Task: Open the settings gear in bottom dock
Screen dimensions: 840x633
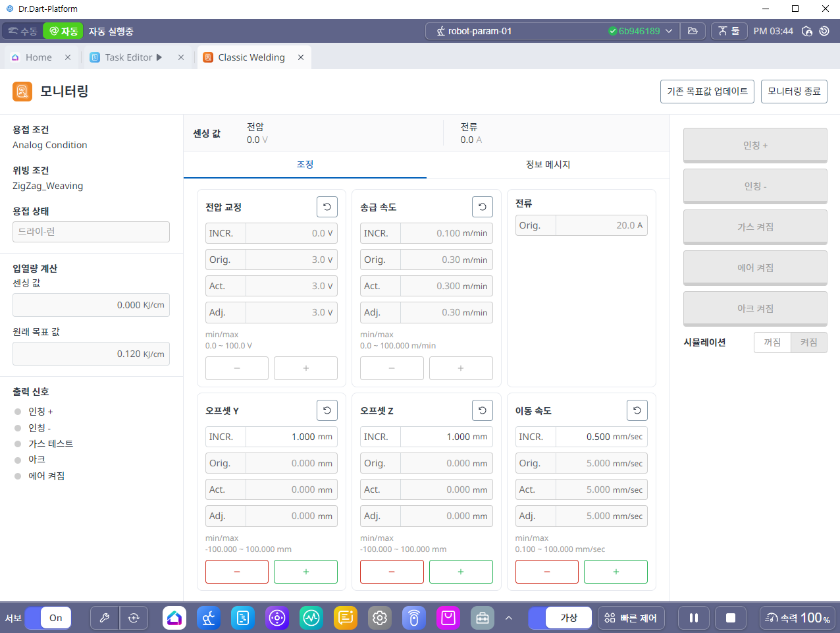Action: (x=380, y=618)
